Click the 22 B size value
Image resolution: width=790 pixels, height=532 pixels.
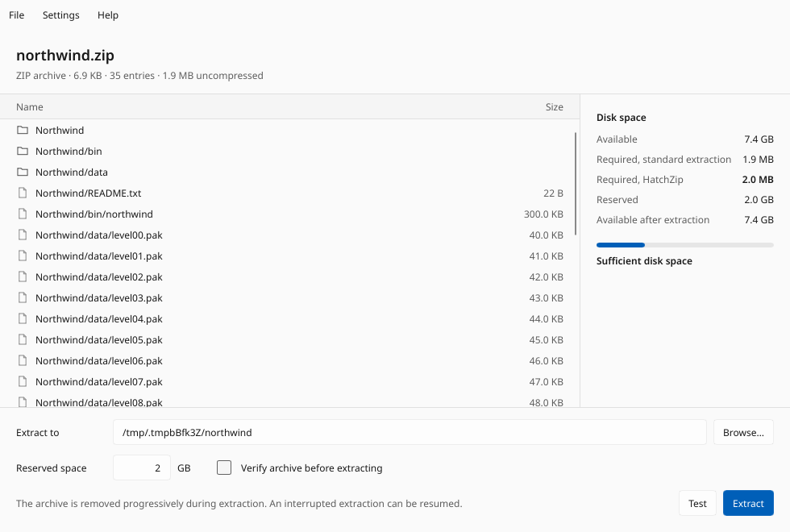553,193
